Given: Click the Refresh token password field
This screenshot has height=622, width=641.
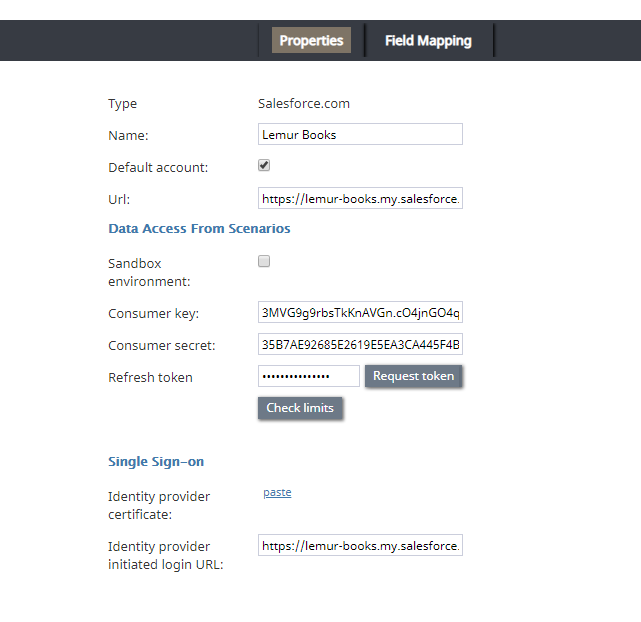Looking at the screenshot, I should tap(309, 376).
